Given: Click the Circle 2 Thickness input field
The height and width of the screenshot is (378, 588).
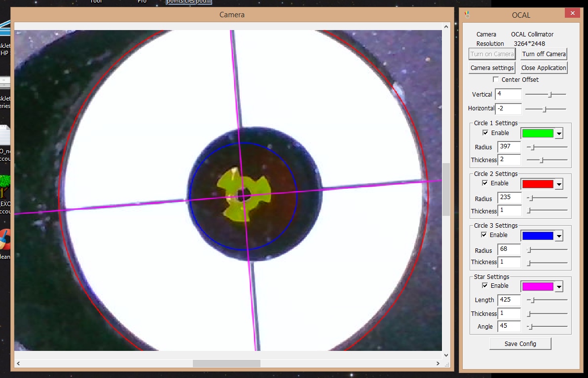Looking at the screenshot, I should [x=509, y=210].
